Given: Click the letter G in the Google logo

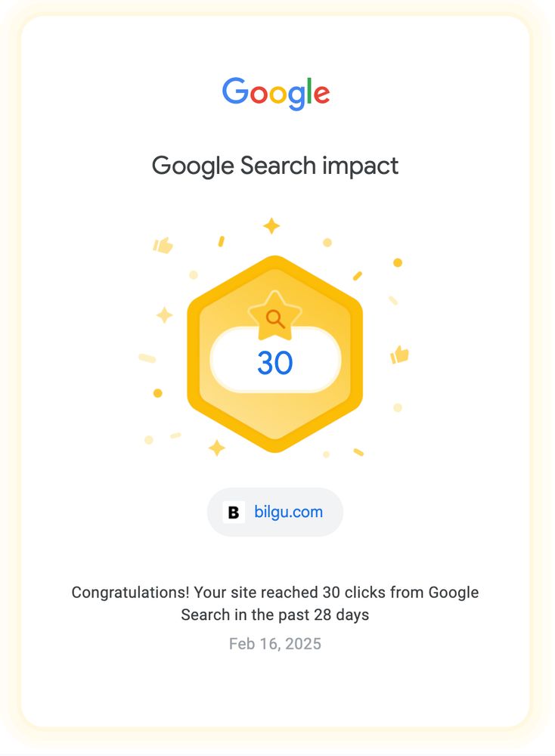Looking at the screenshot, I should click(235, 91).
